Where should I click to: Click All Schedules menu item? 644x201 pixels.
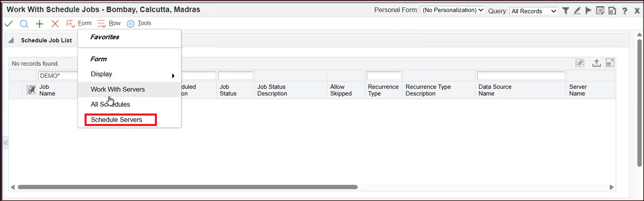tap(110, 104)
